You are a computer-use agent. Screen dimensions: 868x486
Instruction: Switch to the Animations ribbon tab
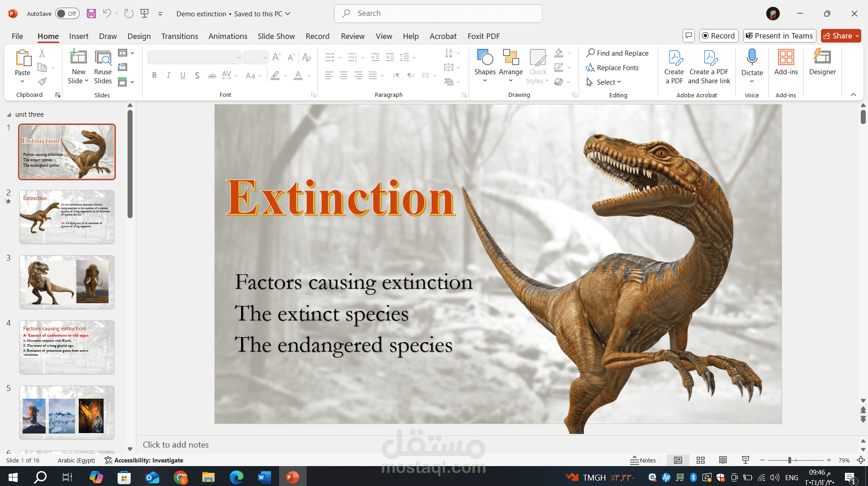tap(228, 36)
